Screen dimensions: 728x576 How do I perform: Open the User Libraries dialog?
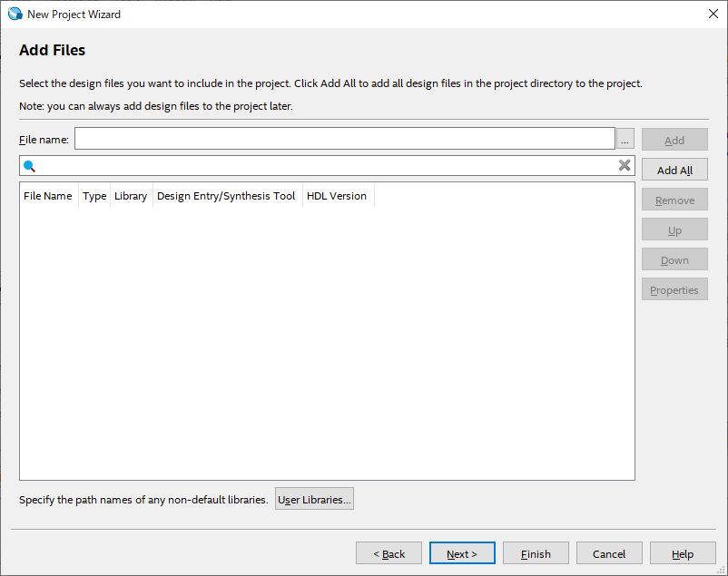click(314, 499)
